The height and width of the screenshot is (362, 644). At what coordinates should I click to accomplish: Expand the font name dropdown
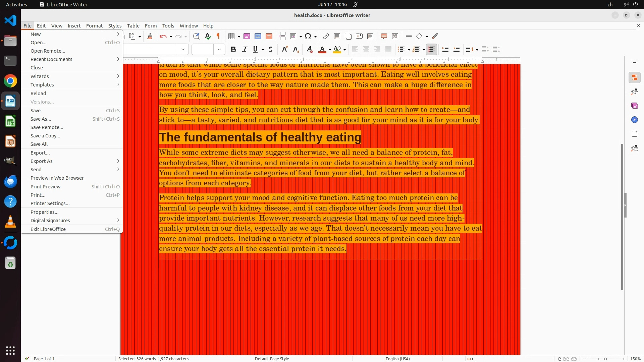183,50
